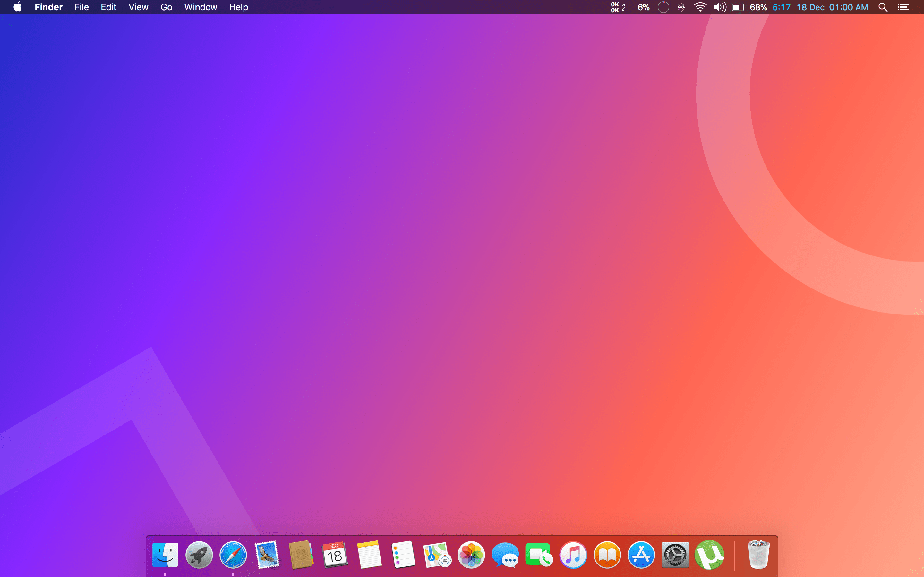
Task: Open the Go menu
Action: click(x=166, y=7)
